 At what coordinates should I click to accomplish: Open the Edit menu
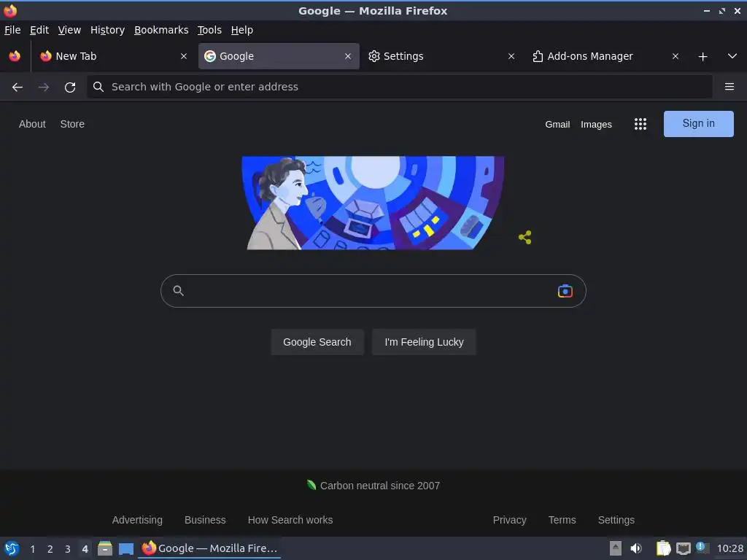pos(39,30)
